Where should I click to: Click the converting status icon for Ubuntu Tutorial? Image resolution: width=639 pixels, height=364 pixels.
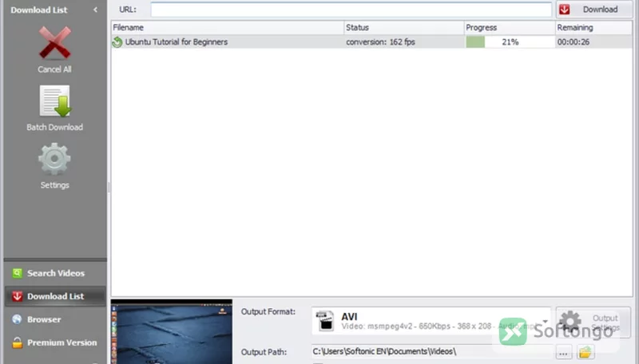[x=117, y=42]
